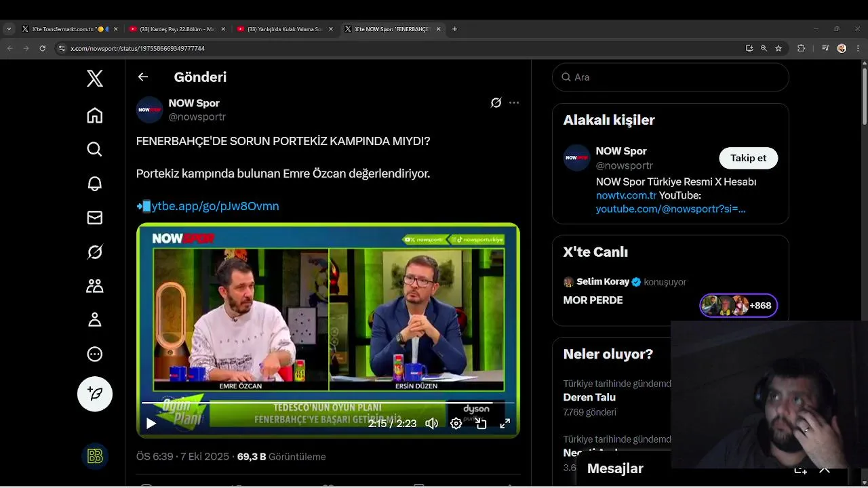Open Explore with magnifier sidebar icon
Image resolution: width=868 pixels, height=488 pixels.
pos(95,149)
